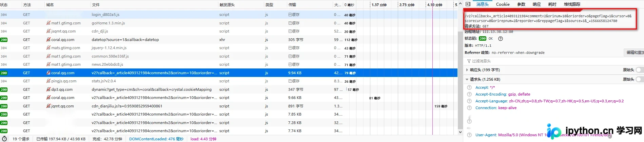Viewport: 644px width, 142px height.
Task: Click the DOMContentLoaded: 476 毫秒 status text
Action: [x=156, y=139]
